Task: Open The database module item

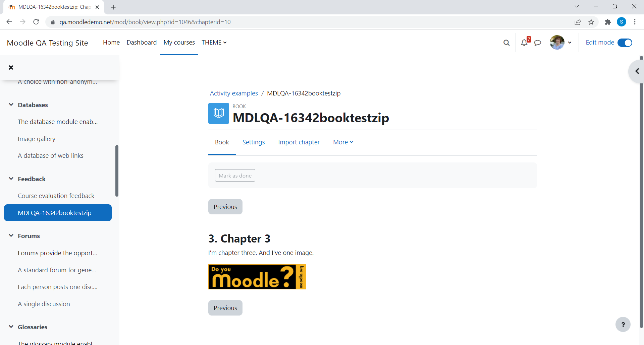Action: tap(58, 122)
